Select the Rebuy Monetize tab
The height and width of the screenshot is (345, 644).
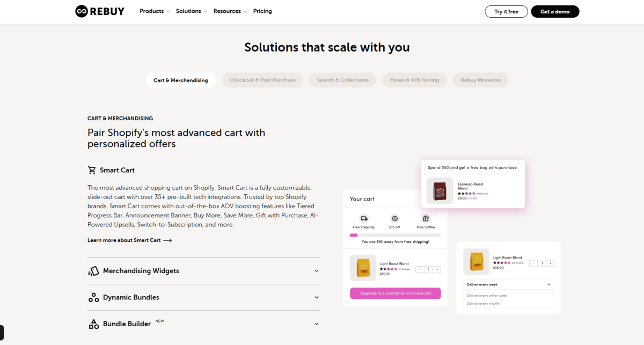(x=481, y=80)
